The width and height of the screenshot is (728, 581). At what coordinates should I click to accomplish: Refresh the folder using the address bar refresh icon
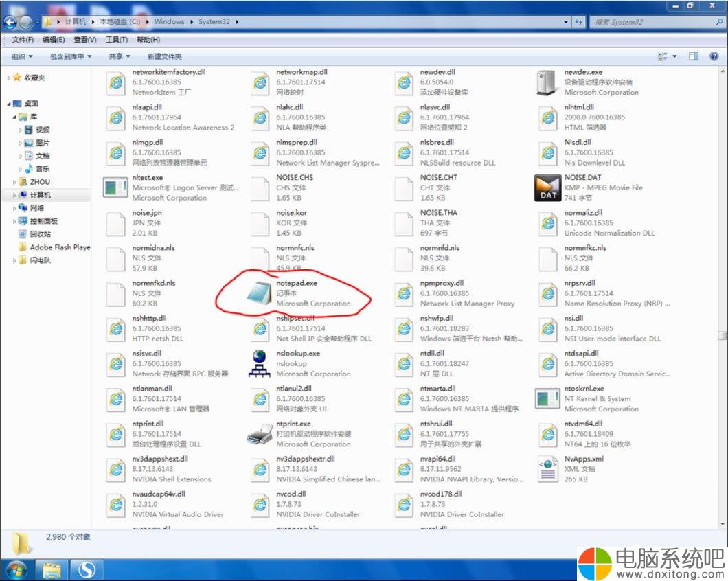tap(578, 22)
